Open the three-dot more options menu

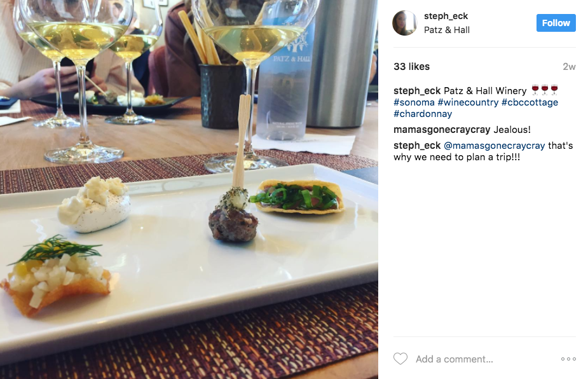pos(568,359)
